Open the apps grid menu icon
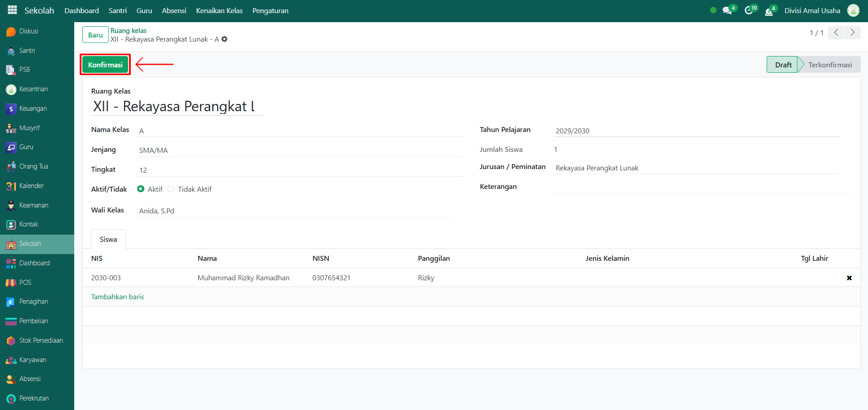 12,10
